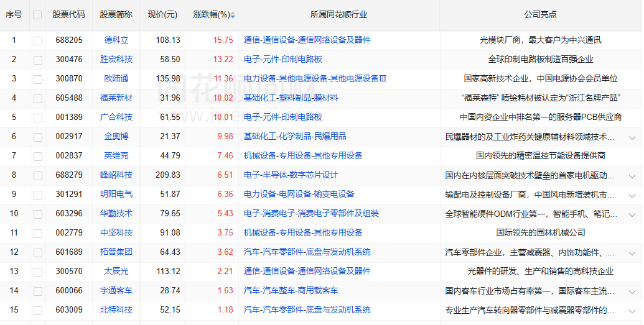Open stock link 欧陆通
Screen dimensions: 644x325
point(116,79)
